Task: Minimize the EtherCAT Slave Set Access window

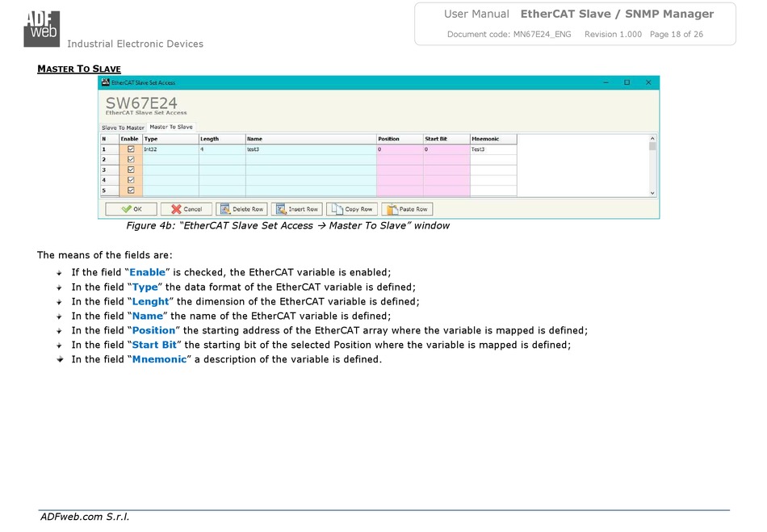Action: tap(606, 82)
